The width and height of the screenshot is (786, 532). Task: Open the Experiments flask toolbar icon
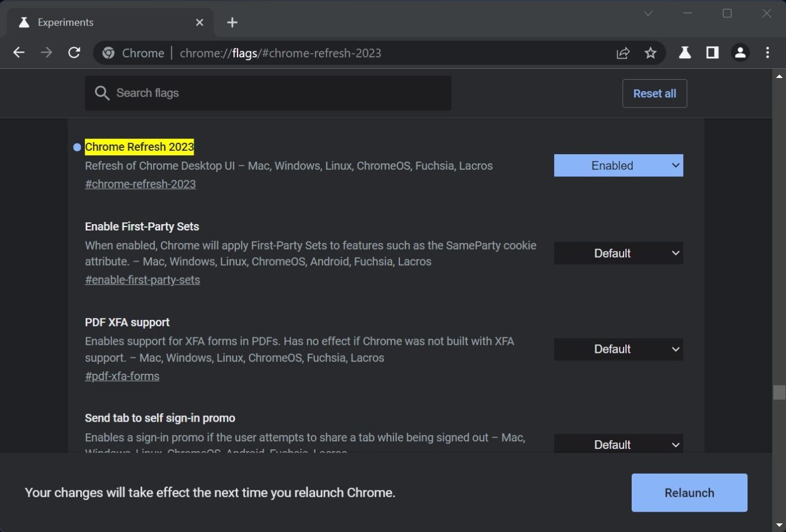click(x=685, y=53)
